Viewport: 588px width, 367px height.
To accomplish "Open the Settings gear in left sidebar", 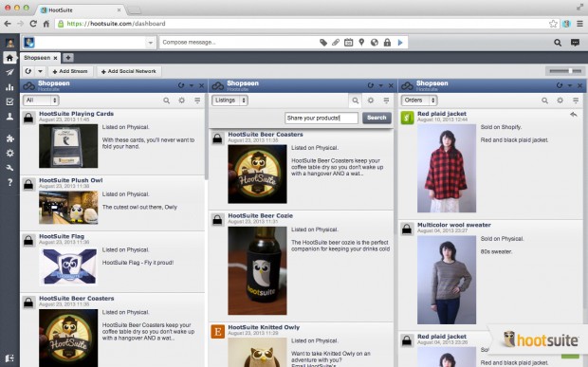I will [x=9, y=153].
